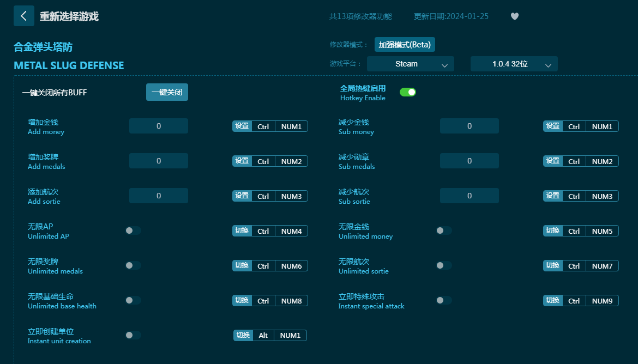The image size is (638, 364).
Task: Switch on Instant special attack
Action: click(444, 300)
